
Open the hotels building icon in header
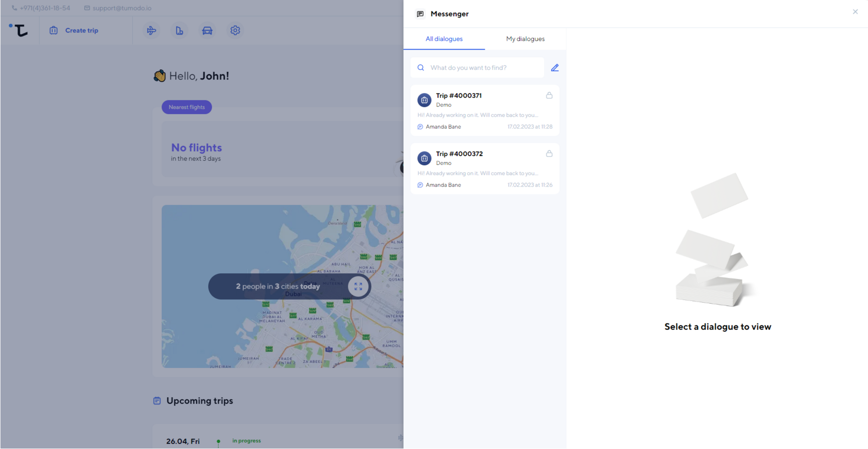(179, 30)
